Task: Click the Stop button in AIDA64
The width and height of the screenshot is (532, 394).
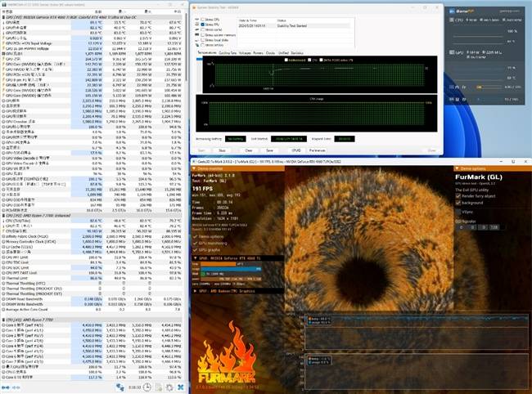Action: coord(222,150)
